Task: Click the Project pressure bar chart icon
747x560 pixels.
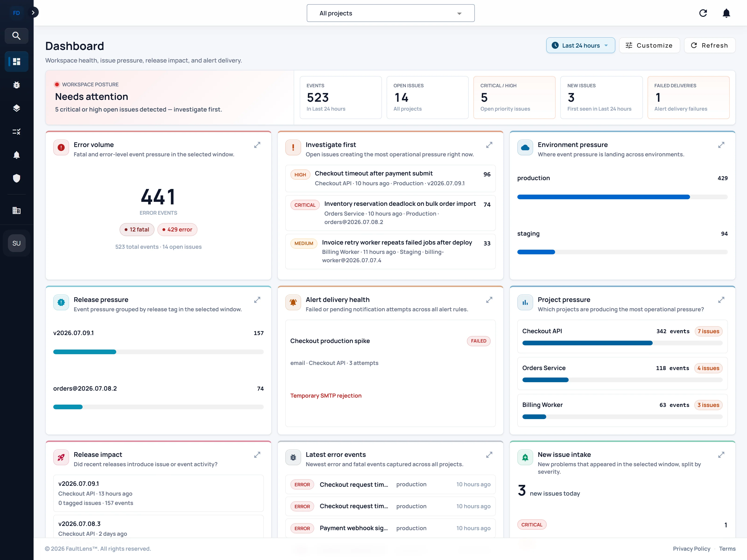Action: pos(525,302)
